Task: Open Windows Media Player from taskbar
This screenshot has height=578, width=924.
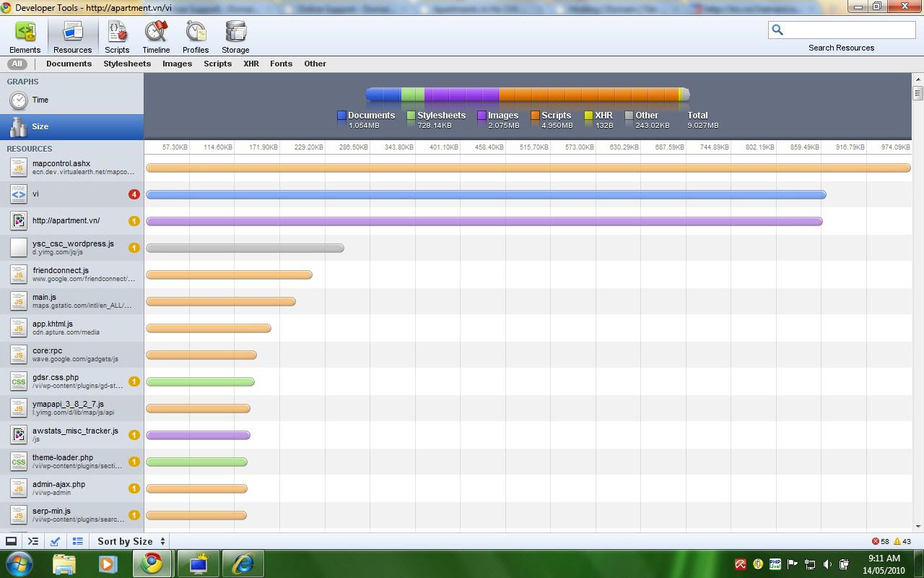Action: tap(108, 564)
